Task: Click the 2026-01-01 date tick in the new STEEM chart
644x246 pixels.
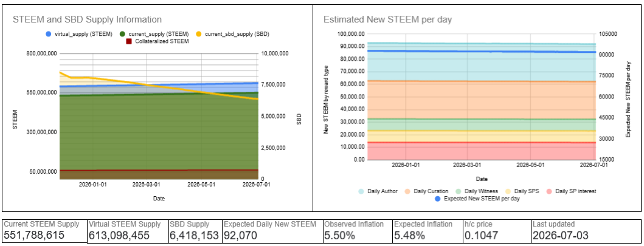Action: 406,166
